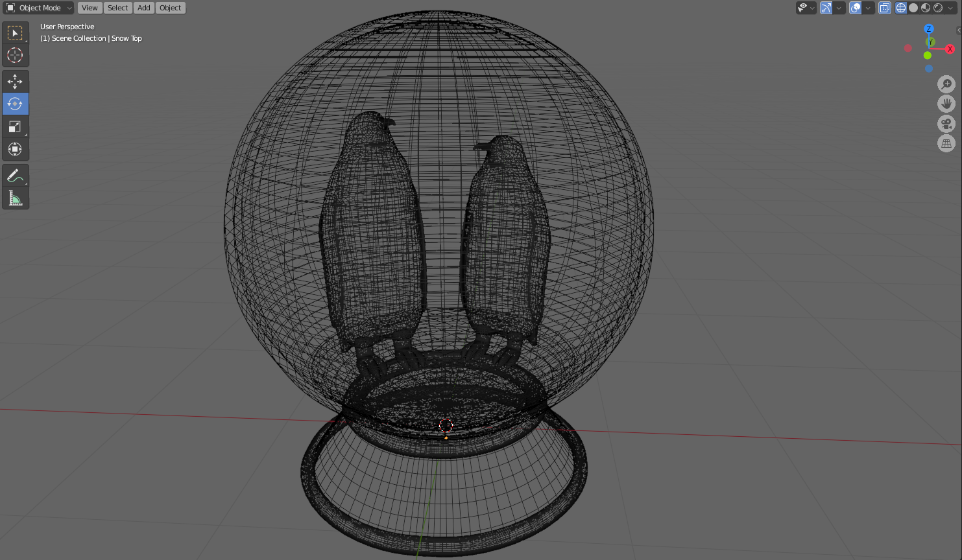Open the Select menu
This screenshot has height=560, width=962.
click(x=117, y=8)
